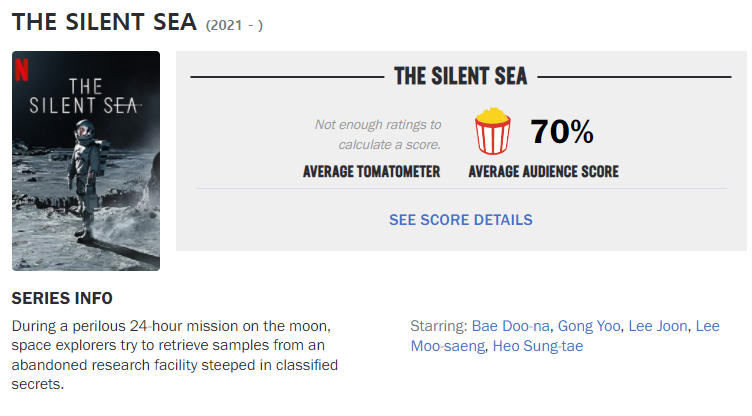Click the 70% audience score value
Viewport: 752px width, 416px height.
coord(562,131)
